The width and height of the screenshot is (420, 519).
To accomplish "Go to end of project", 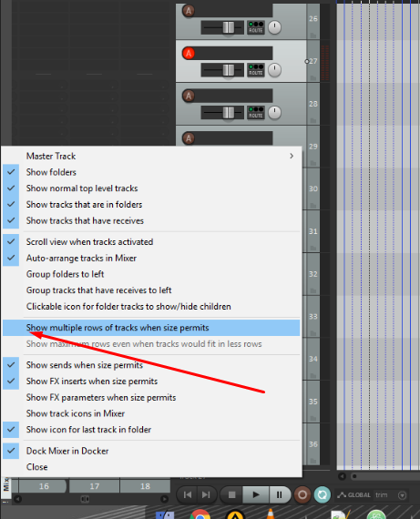I will (x=206, y=494).
